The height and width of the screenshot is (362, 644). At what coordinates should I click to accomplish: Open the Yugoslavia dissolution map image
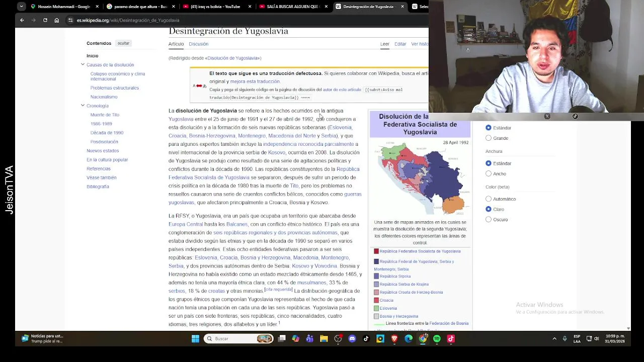click(420, 178)
